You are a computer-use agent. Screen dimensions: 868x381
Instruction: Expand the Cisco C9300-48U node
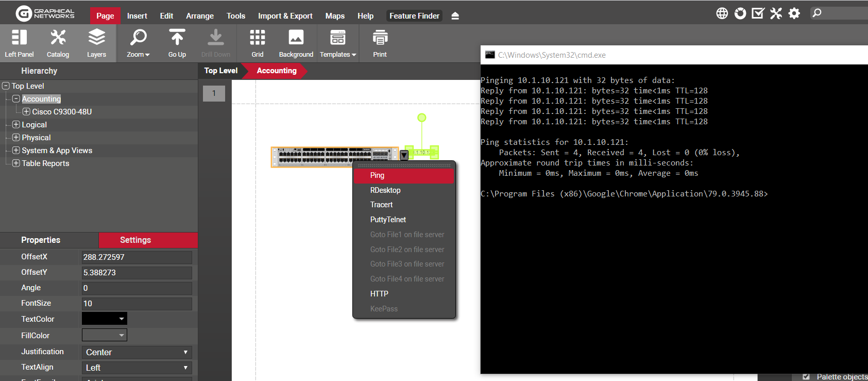coord(26,111)
